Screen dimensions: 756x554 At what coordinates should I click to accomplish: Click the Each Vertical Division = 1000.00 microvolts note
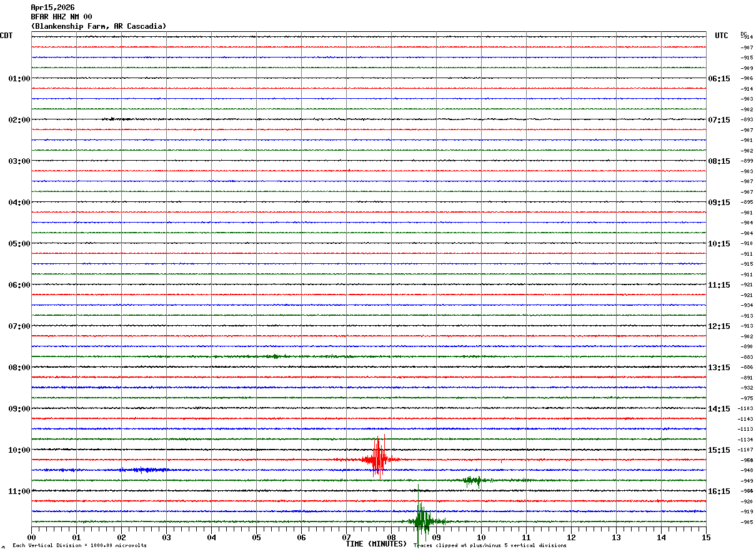tap(79, 546)
